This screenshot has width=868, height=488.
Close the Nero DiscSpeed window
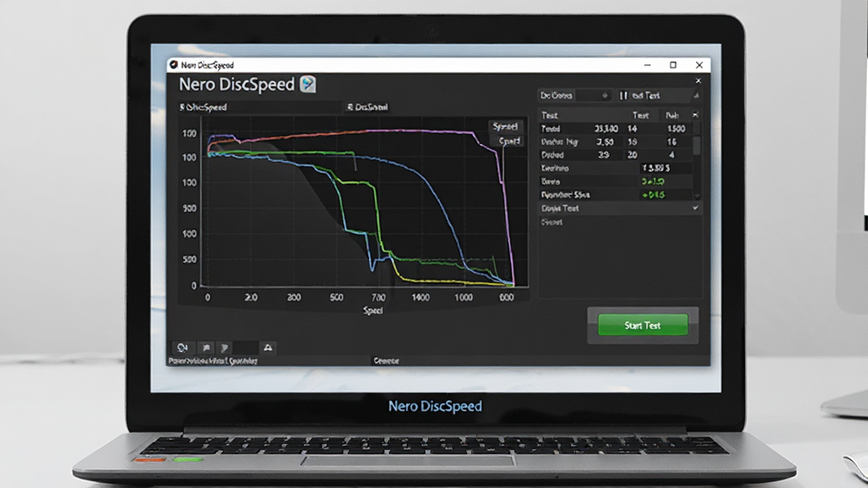[x=699, y=64]
